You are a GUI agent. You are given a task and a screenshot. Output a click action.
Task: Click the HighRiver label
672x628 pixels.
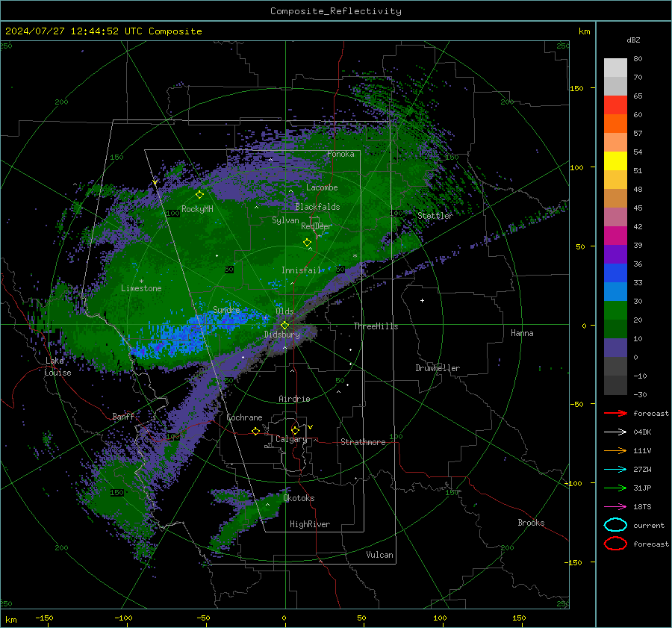coord(310,524)
